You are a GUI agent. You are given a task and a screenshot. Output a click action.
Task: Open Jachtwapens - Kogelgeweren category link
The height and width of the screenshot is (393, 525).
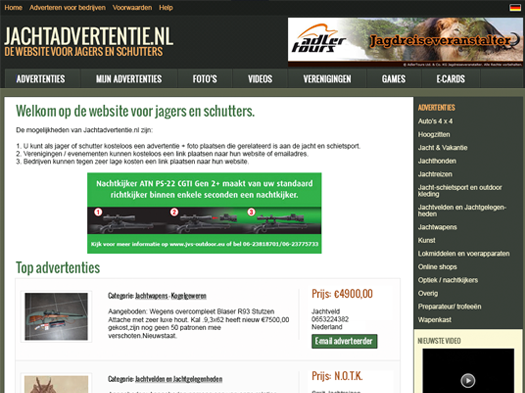[x=170, y=296]
